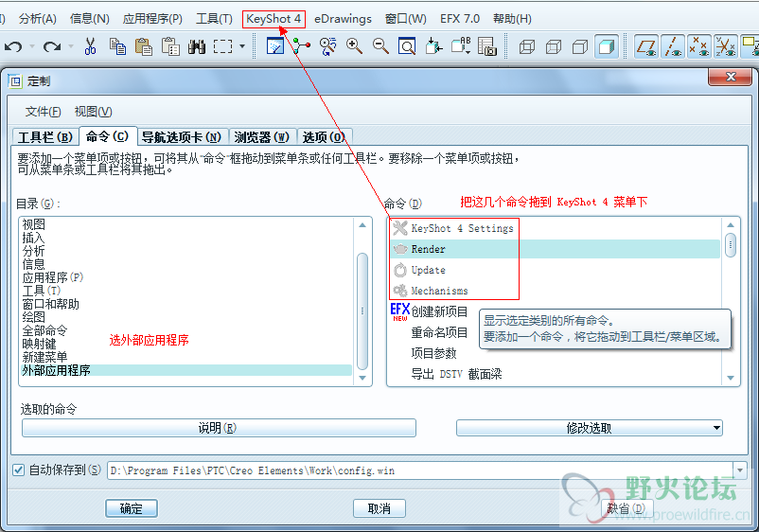Screen dimensions: 759x532
Task: Open the eDrawings menu
Action: click(x=344, y=19)
